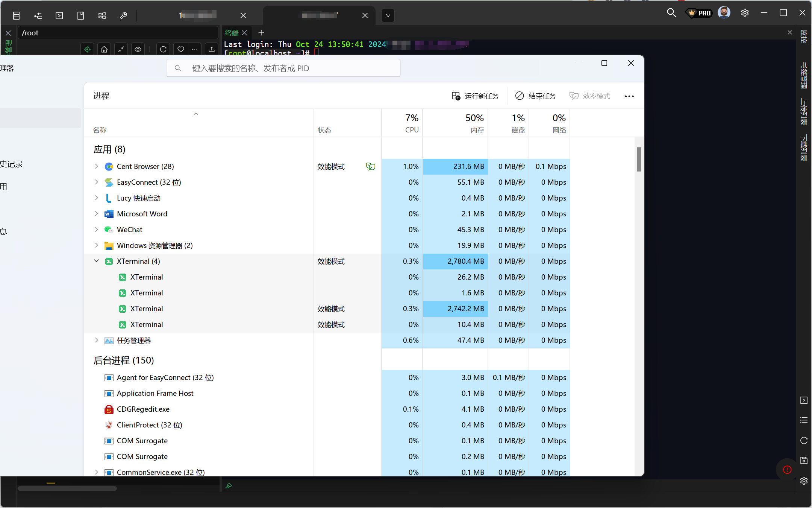Expand the Cent Browser (28) process group
812x508 pixels.
tap(97, 166)
